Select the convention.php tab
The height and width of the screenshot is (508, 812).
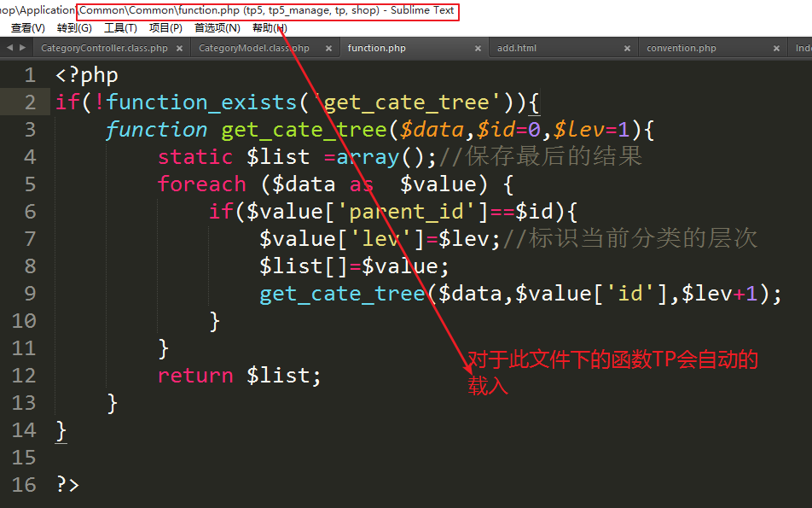point(681,49)
